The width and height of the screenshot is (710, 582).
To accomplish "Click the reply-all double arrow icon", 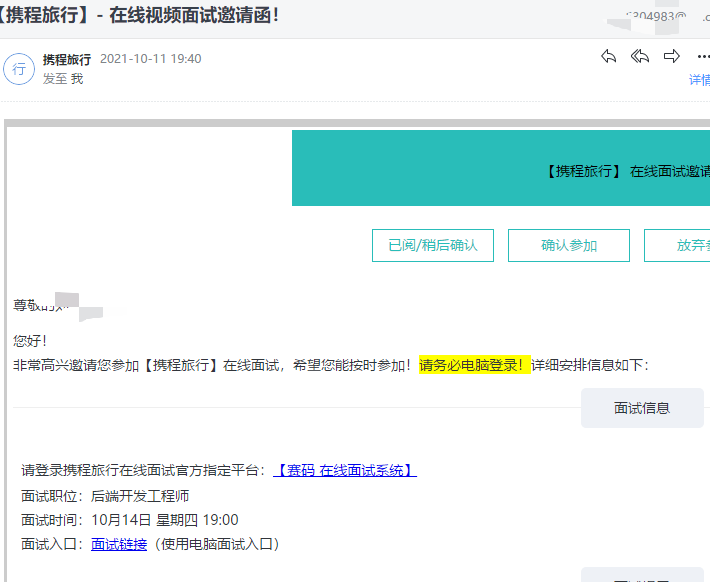I will coord(640,57).
